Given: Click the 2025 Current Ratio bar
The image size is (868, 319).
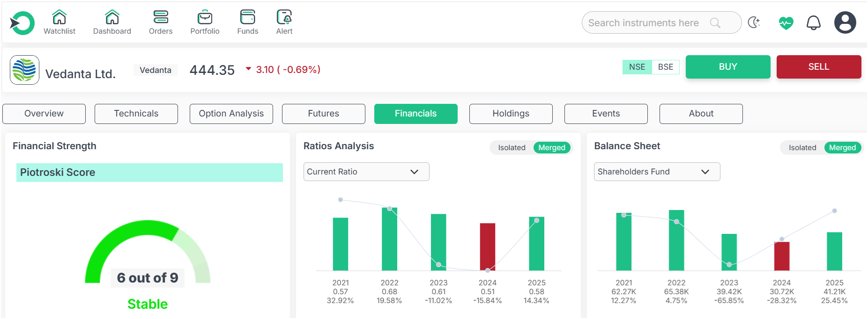Looking at the screenshot, I should [537, 244].
